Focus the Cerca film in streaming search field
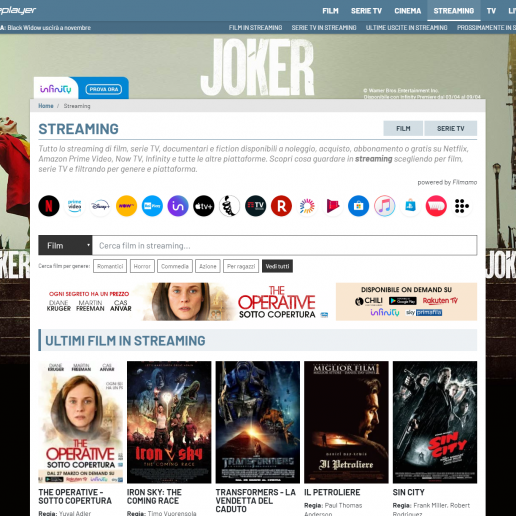Image resolution: width=516 pixels, height=516 pixels. [x=284, y=246]
